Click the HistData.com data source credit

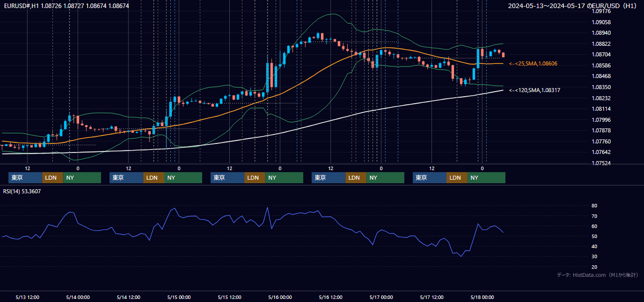point(598,275)
